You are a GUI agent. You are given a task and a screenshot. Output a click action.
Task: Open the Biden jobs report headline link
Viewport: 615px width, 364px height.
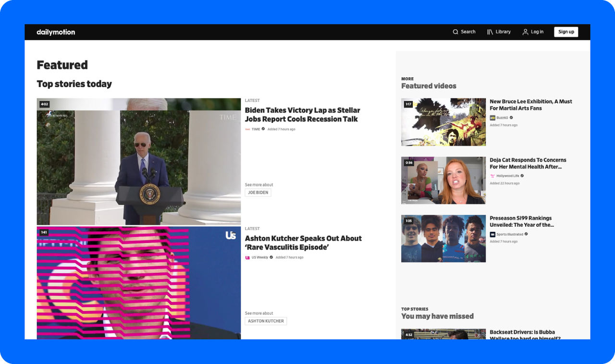(302, 114)
